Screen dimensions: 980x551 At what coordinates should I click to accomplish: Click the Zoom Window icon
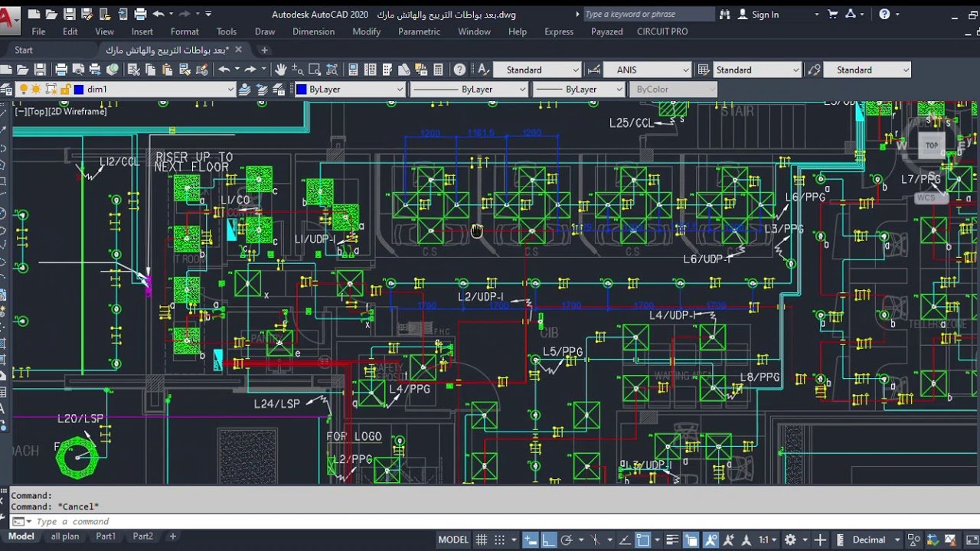tap(314, 70)
